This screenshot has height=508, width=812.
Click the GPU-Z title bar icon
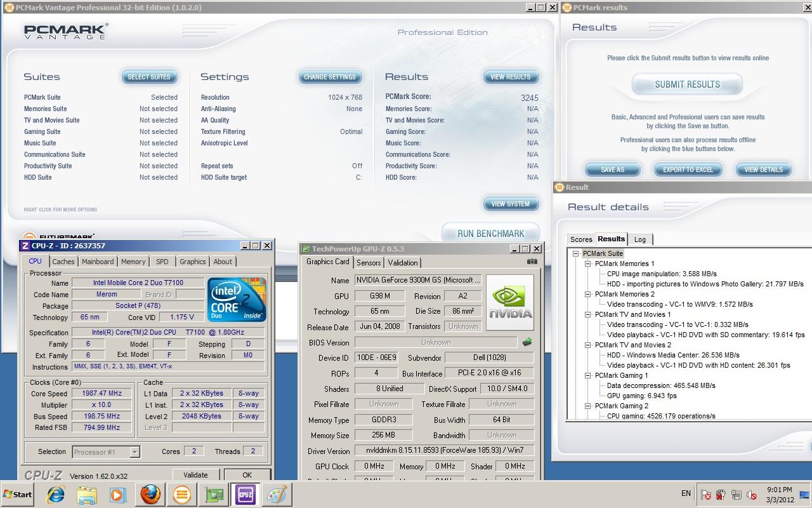pos(306,249)
